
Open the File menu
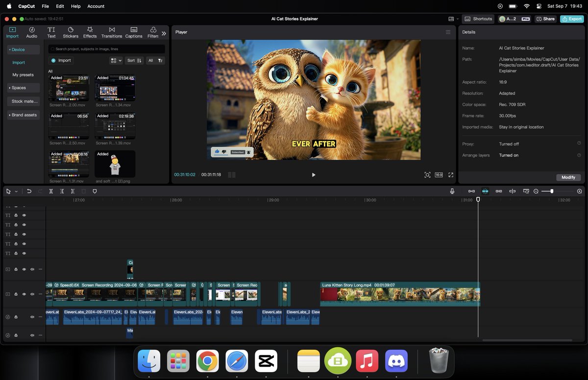[45, 6]
